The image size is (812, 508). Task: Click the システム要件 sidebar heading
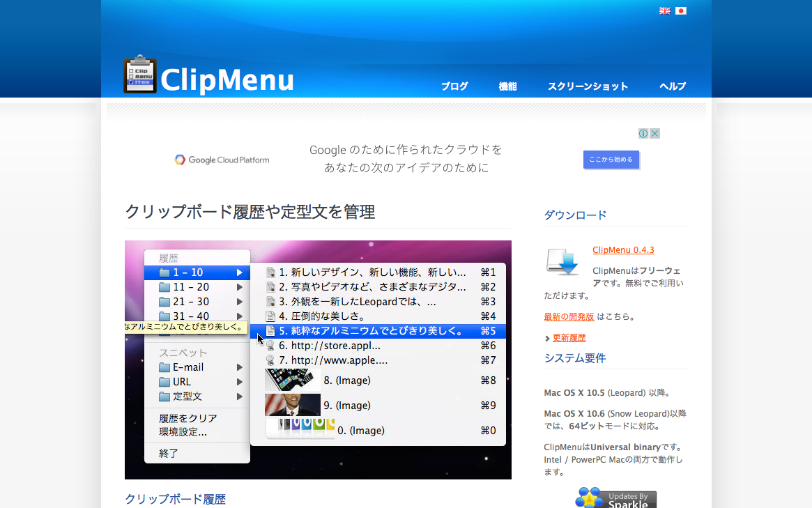(575, 358)
